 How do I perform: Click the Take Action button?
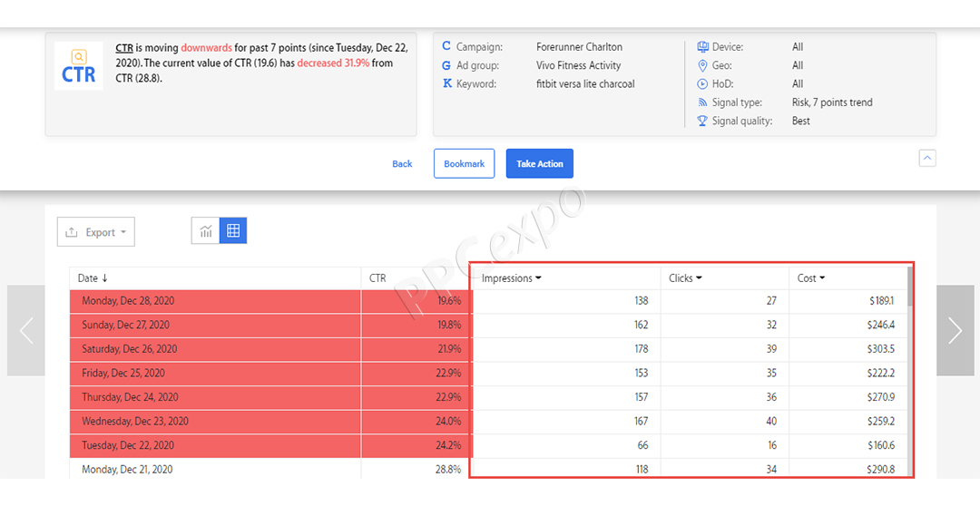point(539,163)
